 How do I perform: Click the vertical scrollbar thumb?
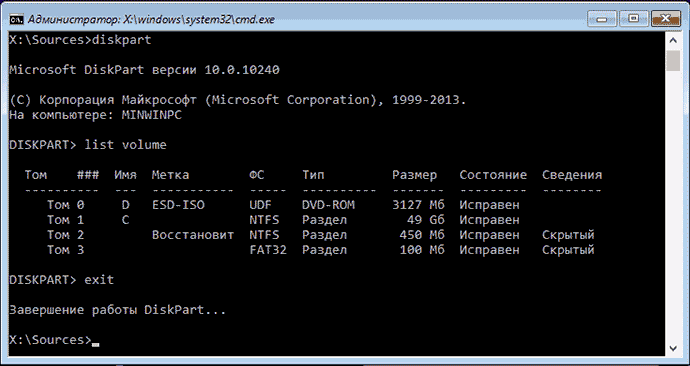click(673, 60)
